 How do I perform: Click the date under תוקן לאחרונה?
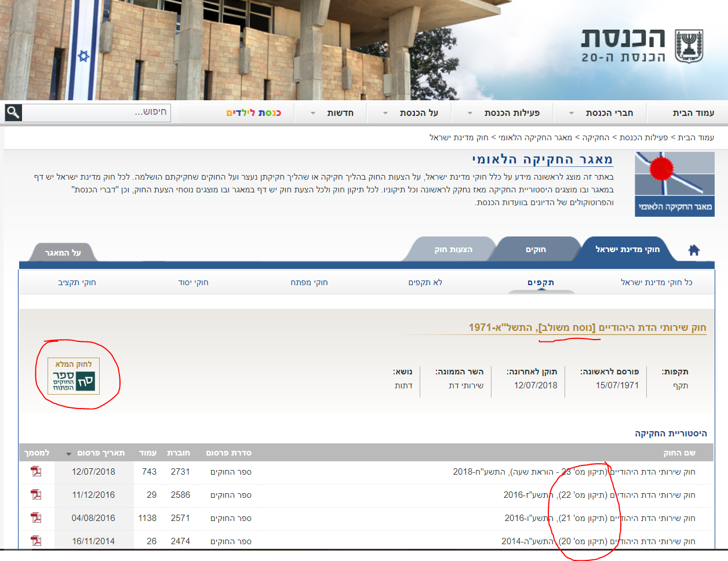coord(536,385)
